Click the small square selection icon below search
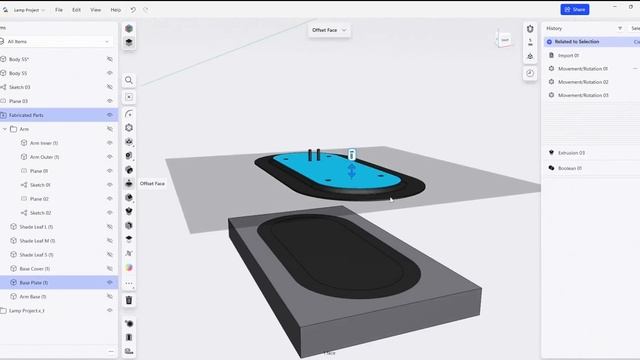 click(x=129, y=97)
